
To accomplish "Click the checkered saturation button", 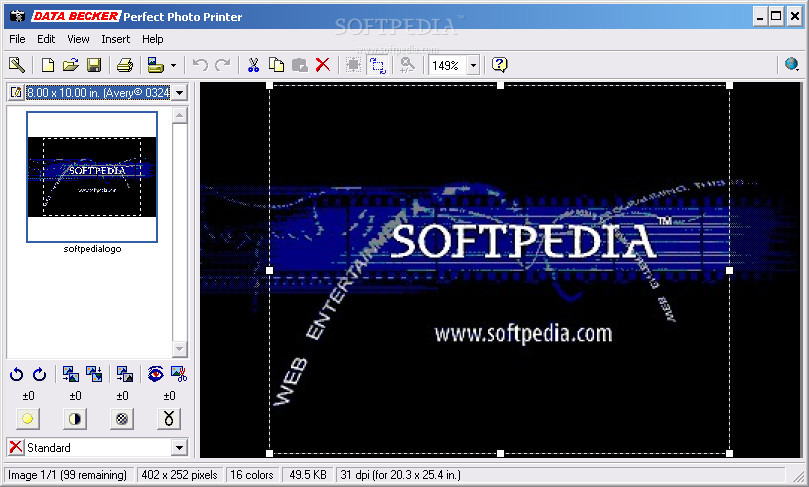I will pyautogui.click(x=122, y=419).
